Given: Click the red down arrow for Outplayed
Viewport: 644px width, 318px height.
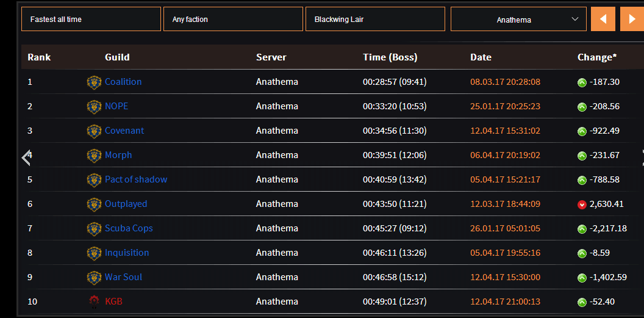Looking at the screenshot, I should pyautogui.click(x=582, y=204).
